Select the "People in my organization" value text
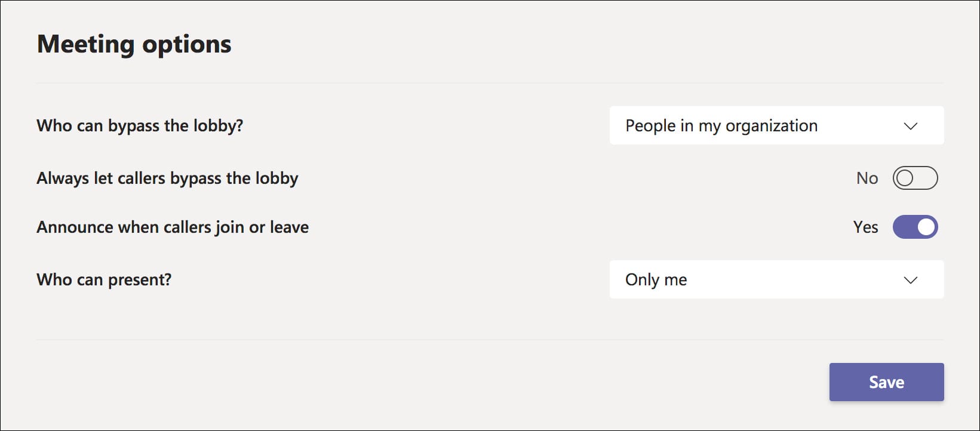980x431 pixels. [x=721, y=126]
